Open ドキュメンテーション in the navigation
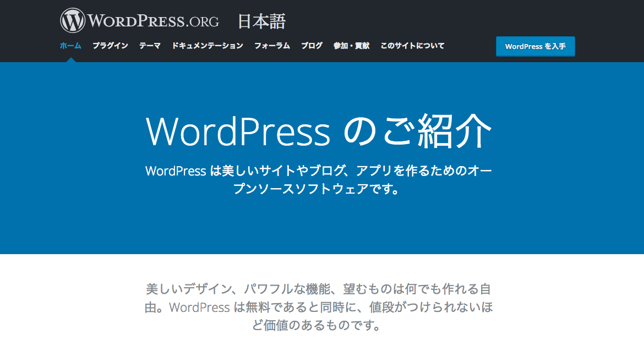This screenshot has width=644, height=357. pyautogui.click(x=208, y=46)
